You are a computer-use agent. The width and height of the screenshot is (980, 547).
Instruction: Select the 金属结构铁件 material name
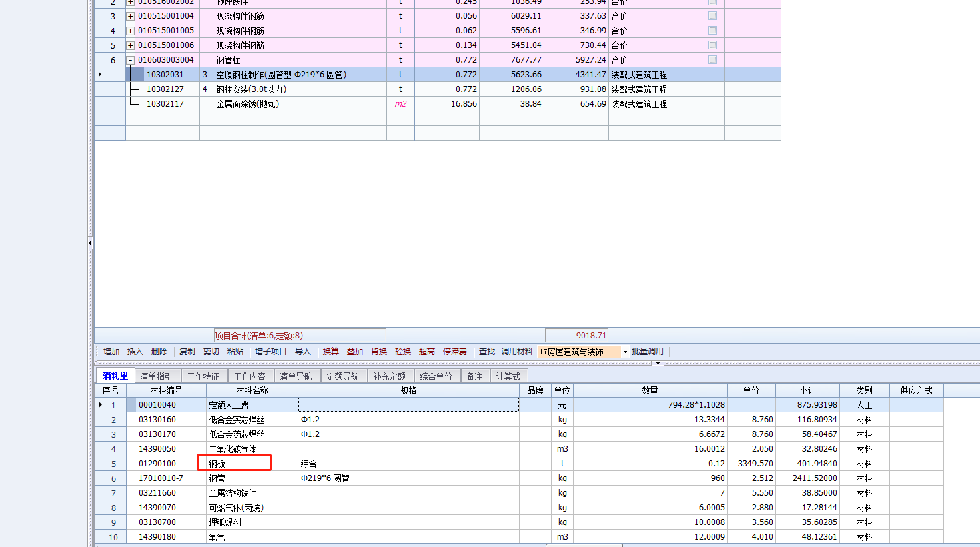(x=233, y=493)
